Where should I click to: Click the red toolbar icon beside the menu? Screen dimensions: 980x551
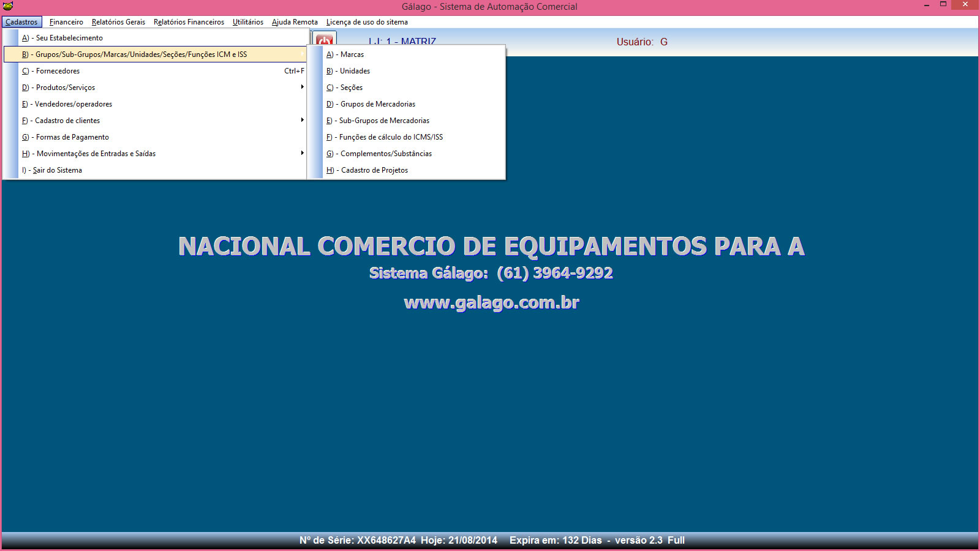click(x=324, y=39)
